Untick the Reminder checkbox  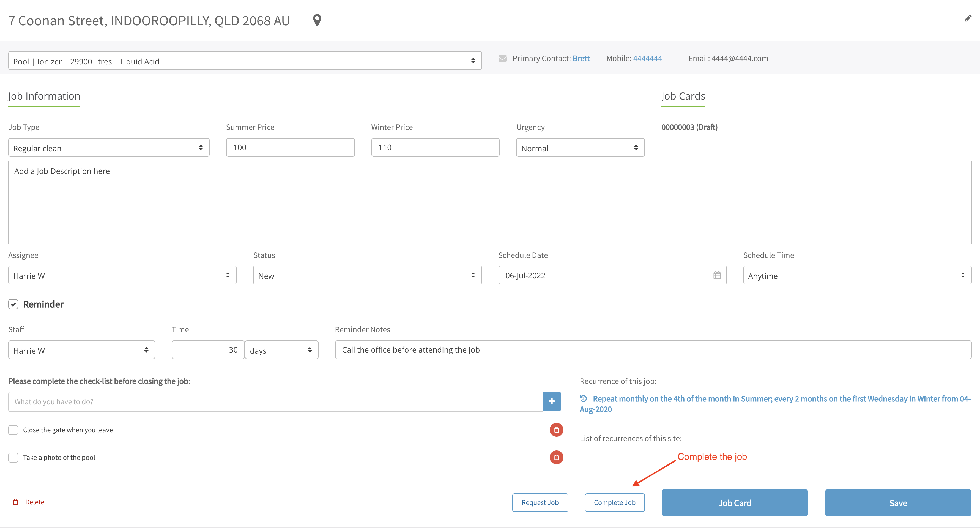[13, 304]
